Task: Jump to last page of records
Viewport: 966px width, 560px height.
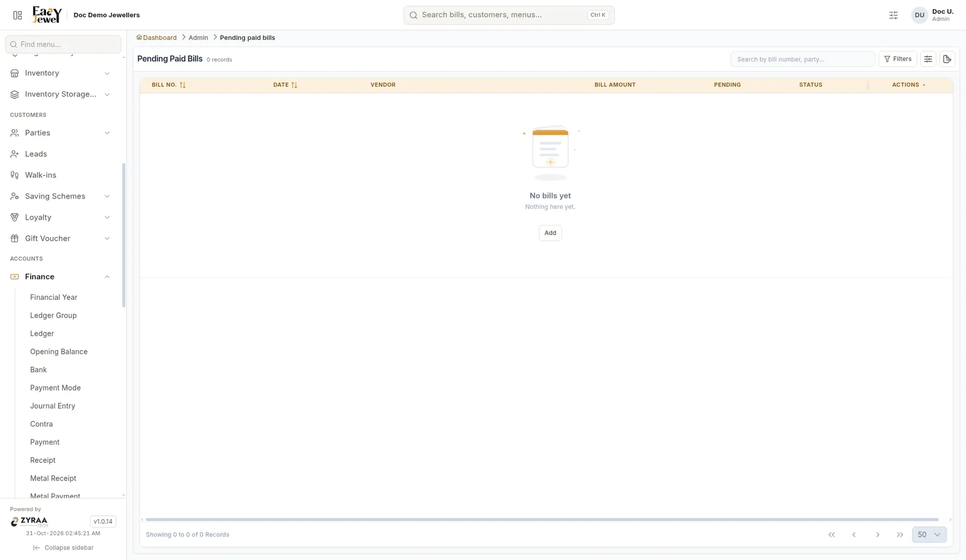Action: pos(900,535)
